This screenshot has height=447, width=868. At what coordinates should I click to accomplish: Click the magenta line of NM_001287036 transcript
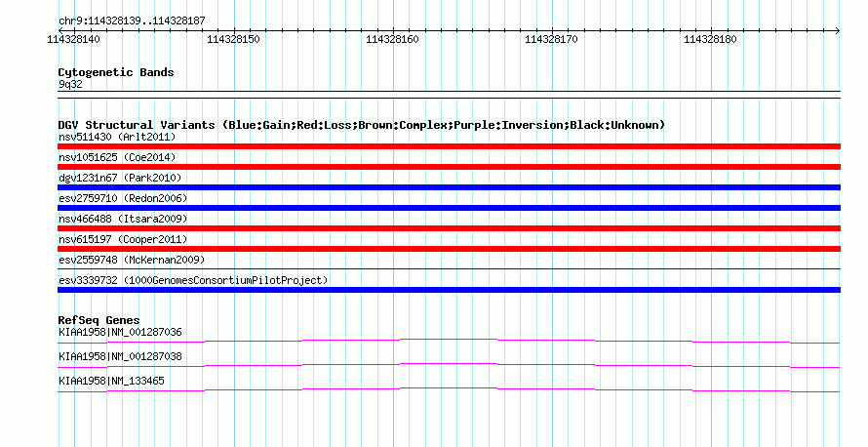449,341
